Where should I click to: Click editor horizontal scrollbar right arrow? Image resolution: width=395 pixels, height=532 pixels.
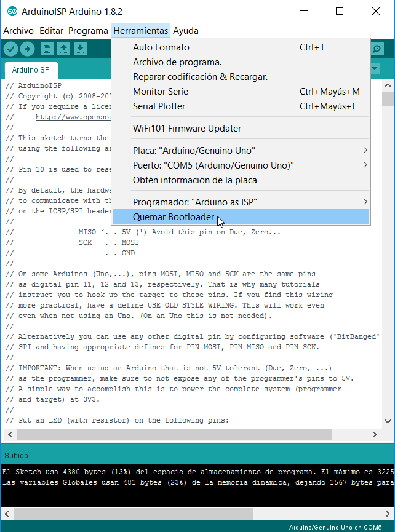coord(375,435)
